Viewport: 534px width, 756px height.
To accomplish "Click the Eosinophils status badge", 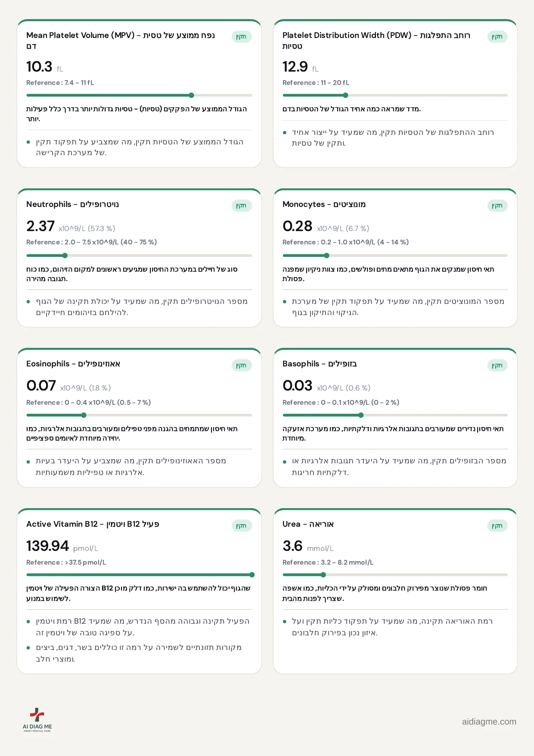I will pyautogui.click(x=242, y=366).
